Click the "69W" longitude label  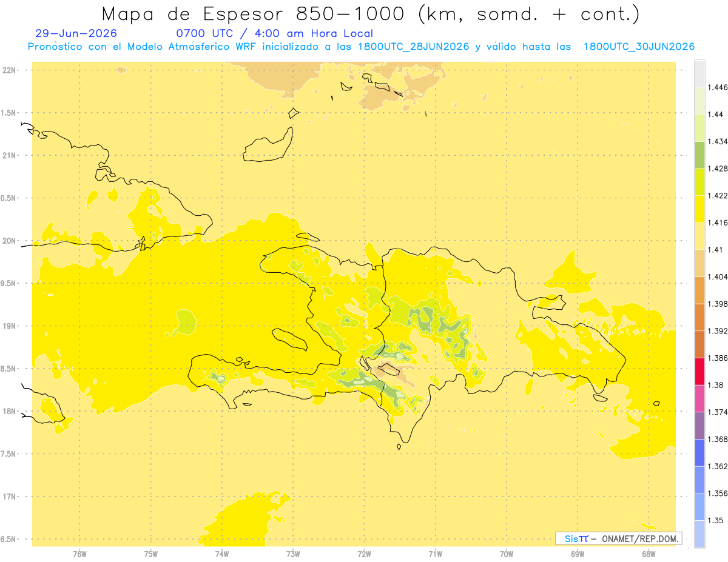(x=578, y=554)
